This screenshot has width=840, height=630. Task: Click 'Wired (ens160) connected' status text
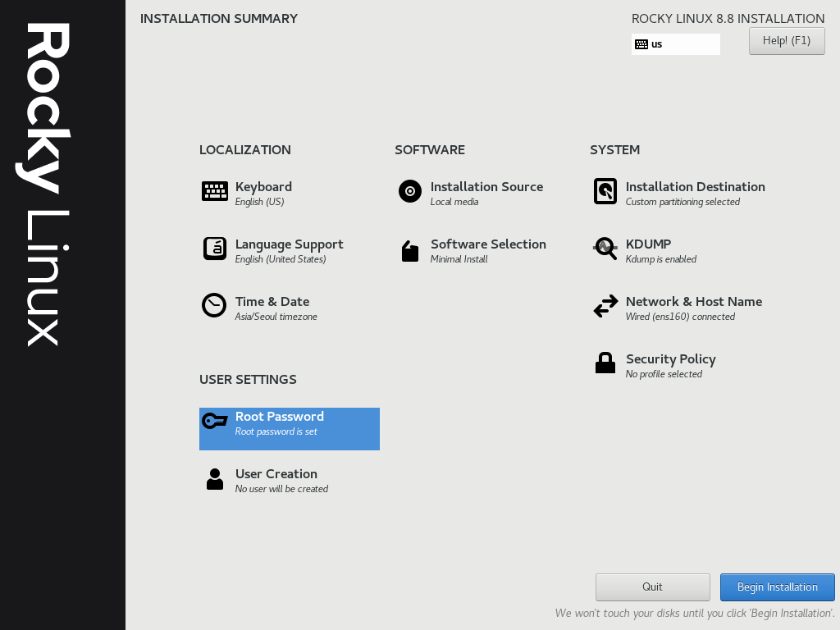pyautogui.click(x=680, y=317)
